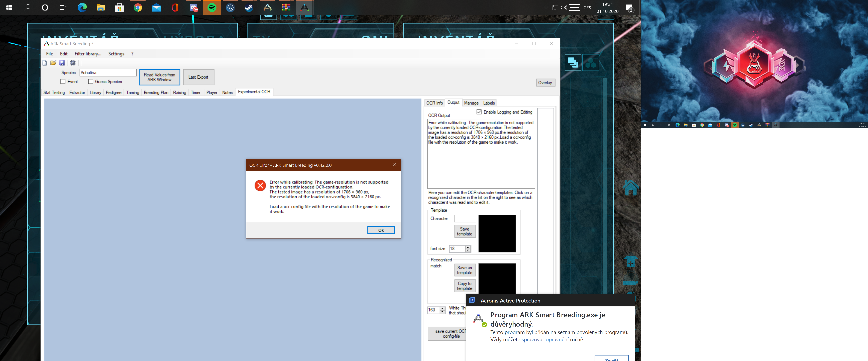The image size is (868, 361).
Task: Click the Discord taskbar icon
Action: point(193,7)
